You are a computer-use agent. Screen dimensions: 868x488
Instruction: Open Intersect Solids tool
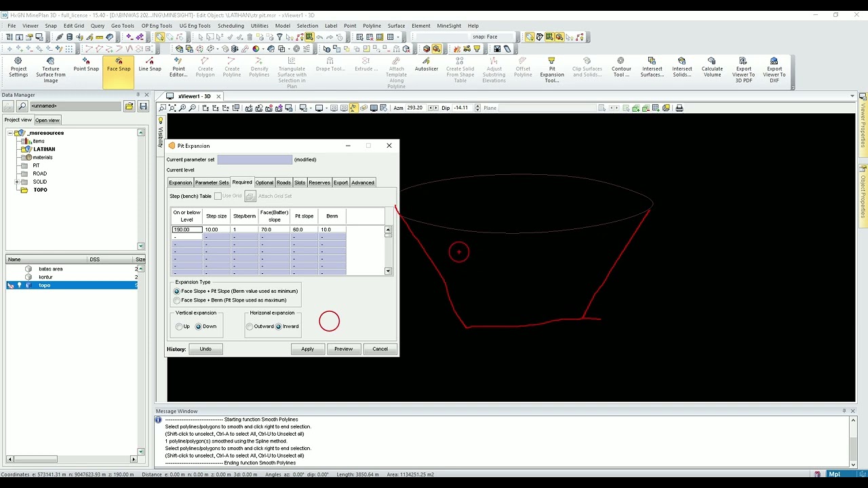click(682, 68)
